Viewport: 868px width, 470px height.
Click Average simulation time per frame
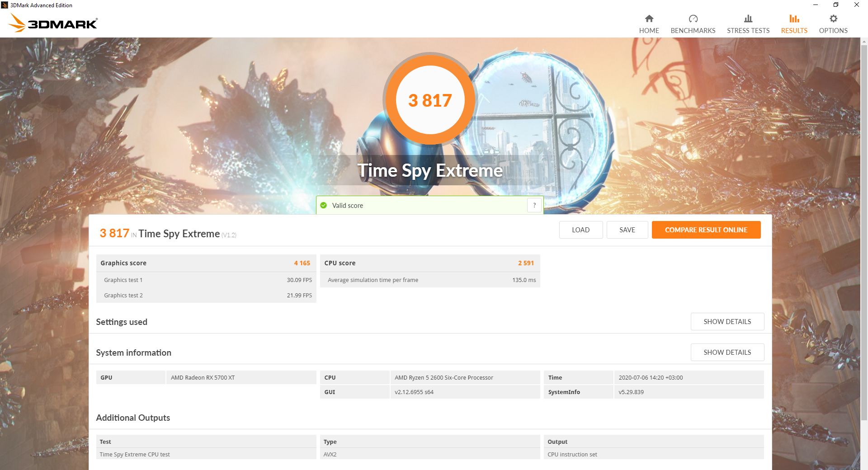click(373, 280)
